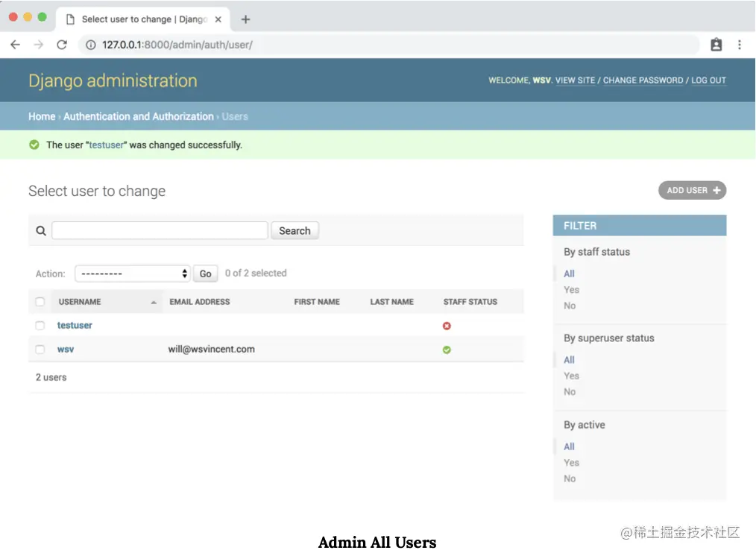Sort by Last Name column header
This screenshot has height=556, width=756.
(x=391, y=302)
